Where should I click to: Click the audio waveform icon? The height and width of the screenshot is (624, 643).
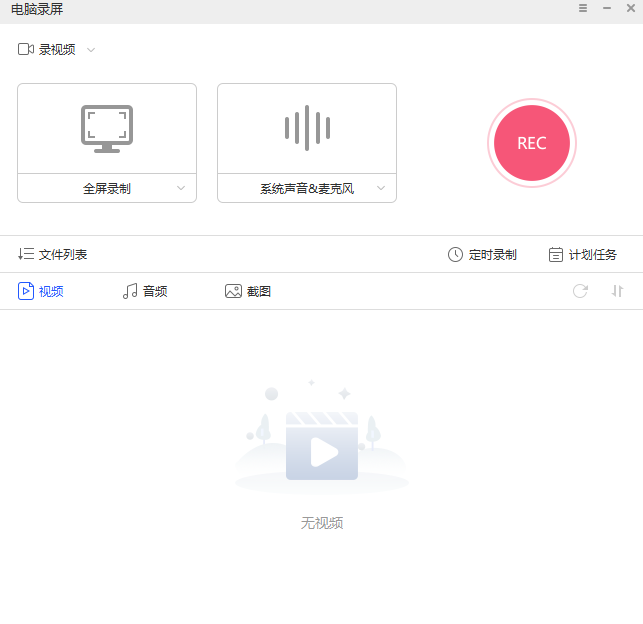307,128
